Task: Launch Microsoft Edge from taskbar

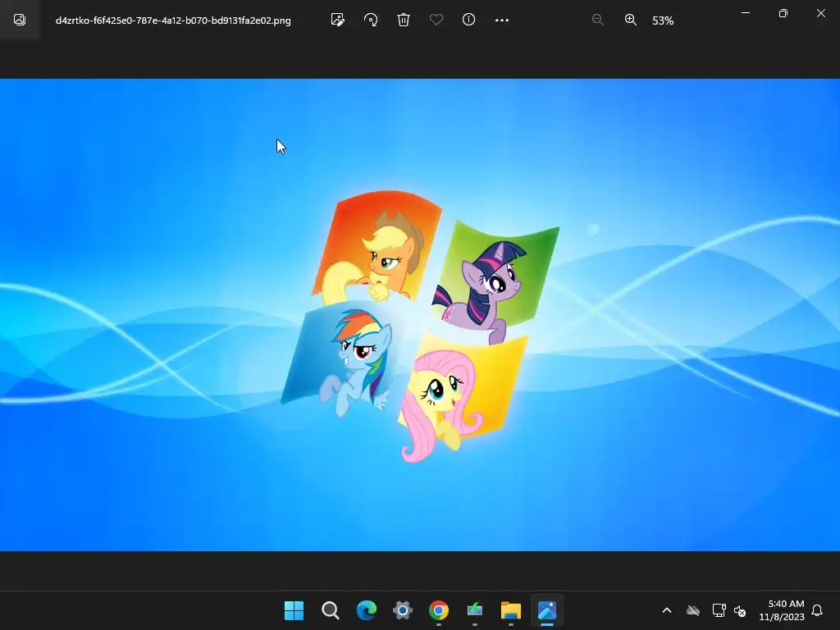Action: tap(367, 610)
